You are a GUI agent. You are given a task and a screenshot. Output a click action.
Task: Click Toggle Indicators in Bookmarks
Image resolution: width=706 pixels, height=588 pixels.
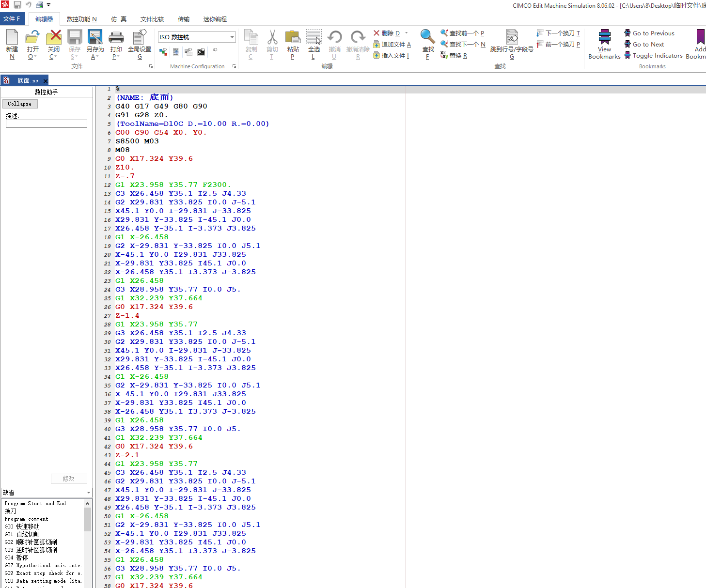pos(653,56)
